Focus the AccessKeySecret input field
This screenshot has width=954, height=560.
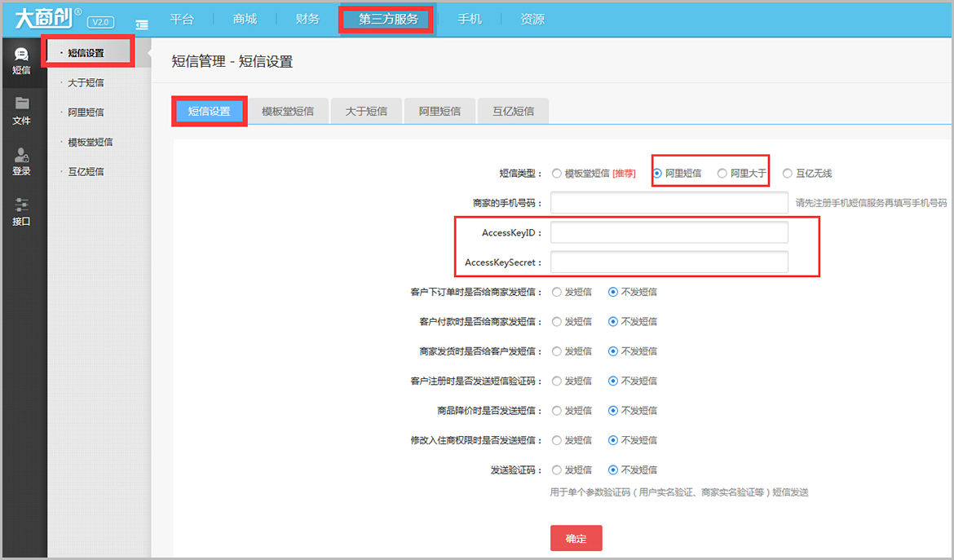coord(669,262)
